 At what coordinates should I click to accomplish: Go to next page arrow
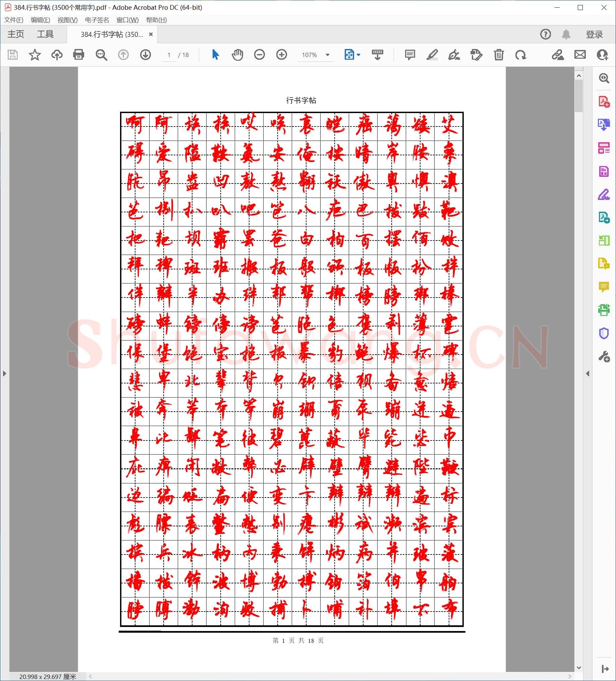click(145, 54)
